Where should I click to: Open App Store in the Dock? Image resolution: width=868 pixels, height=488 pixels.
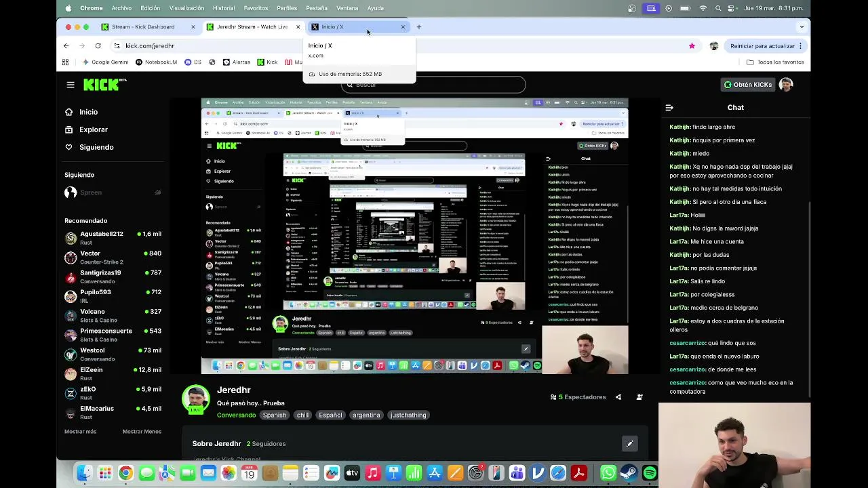pyautogui.click(x=435, y=473)
